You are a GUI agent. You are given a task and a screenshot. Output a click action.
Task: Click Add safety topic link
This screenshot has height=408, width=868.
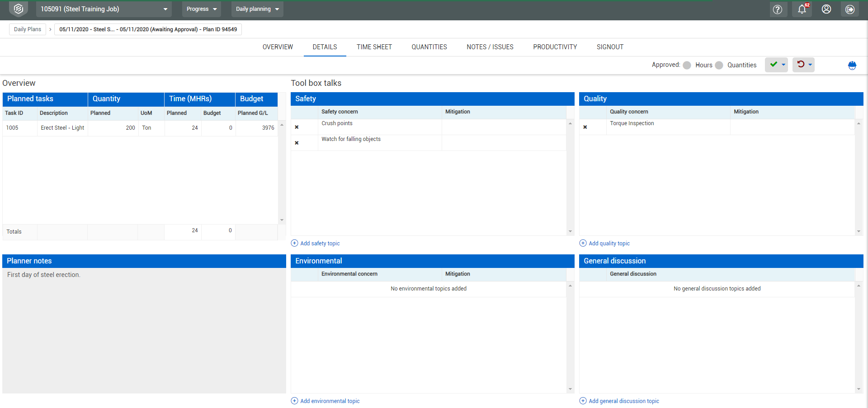tap(320, 244)
